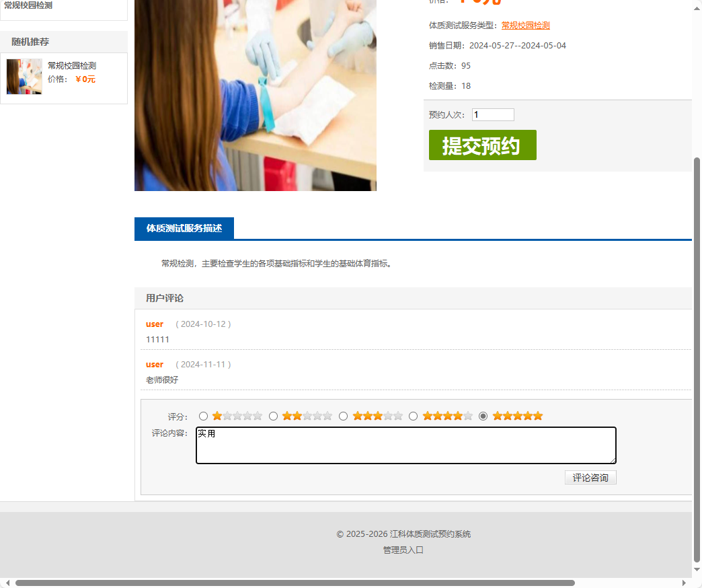The width and height of the screenshot is (702, 588).
Task: Open the 随机推荐 sidebar thumbnail image
Action: point(24,76)
